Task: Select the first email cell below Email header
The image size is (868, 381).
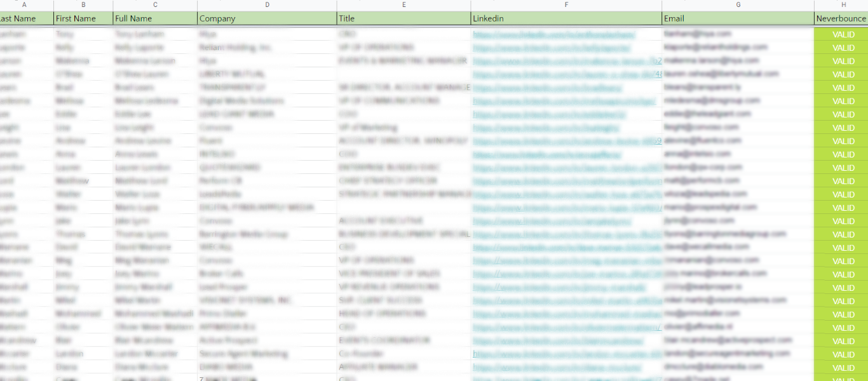Action: (738, 34)
